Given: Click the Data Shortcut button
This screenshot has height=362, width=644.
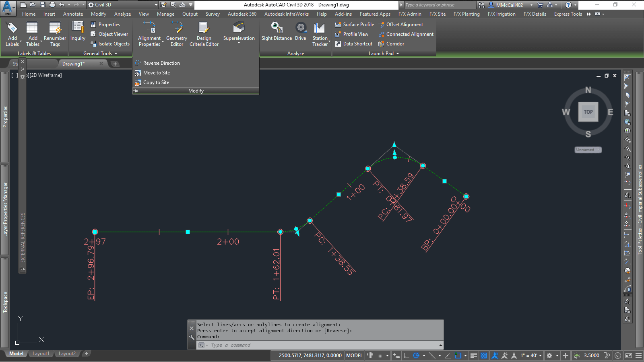Looking at the screenshot, I should [x=353, y=44].
